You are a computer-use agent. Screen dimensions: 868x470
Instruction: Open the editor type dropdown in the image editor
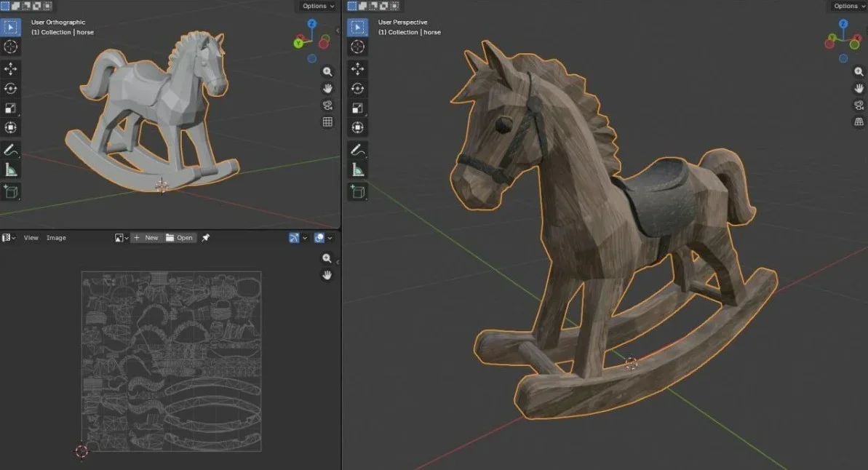(9, 238)
